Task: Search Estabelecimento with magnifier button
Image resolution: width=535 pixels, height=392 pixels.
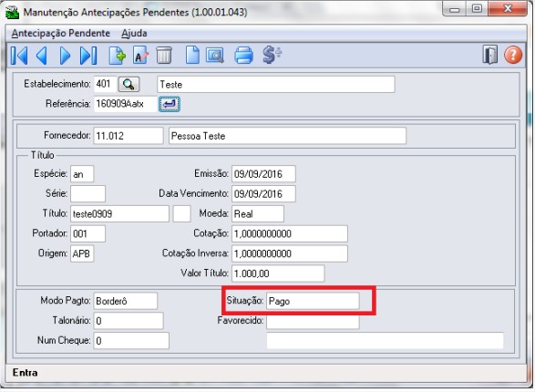Action: coord(129,84)
